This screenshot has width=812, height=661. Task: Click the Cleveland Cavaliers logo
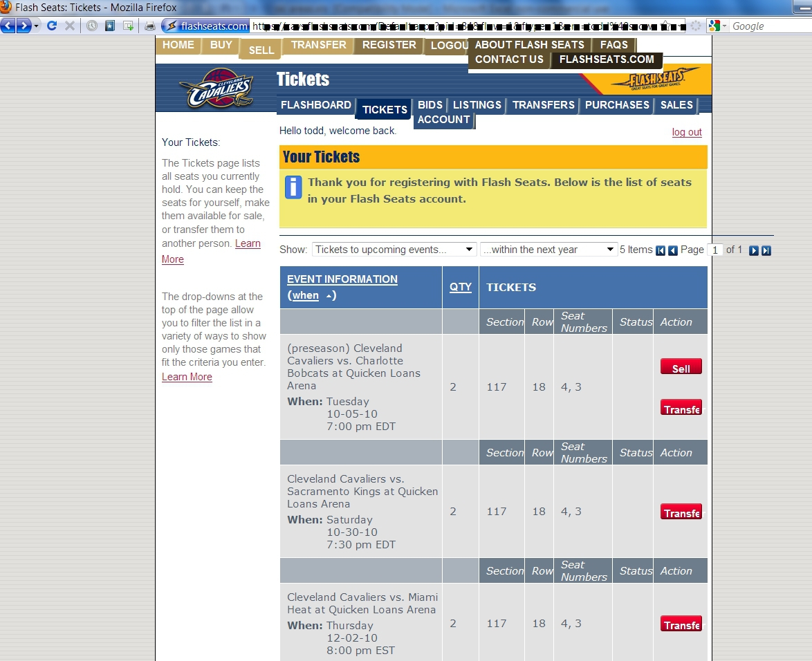pyautogui.click(x=217, y=89)
